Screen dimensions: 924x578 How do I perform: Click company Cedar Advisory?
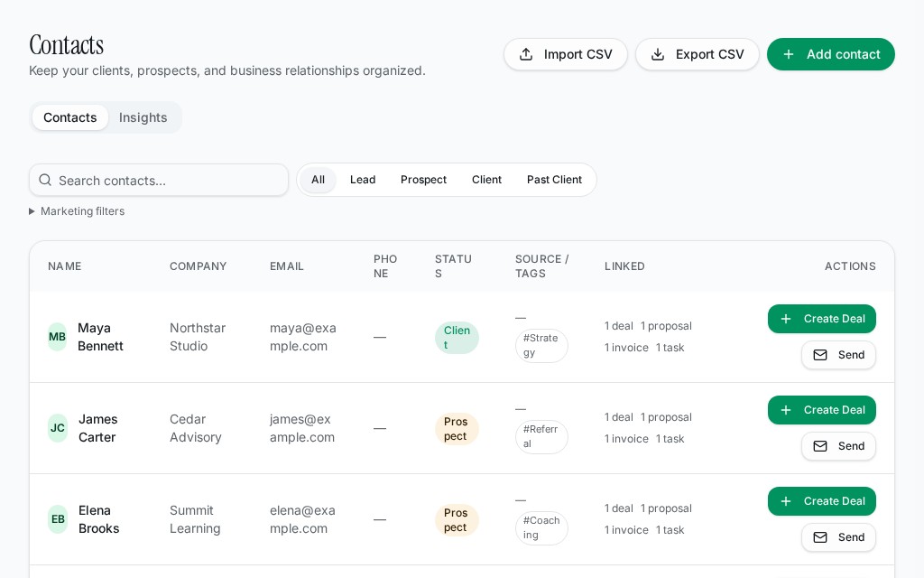pos(195,428)
